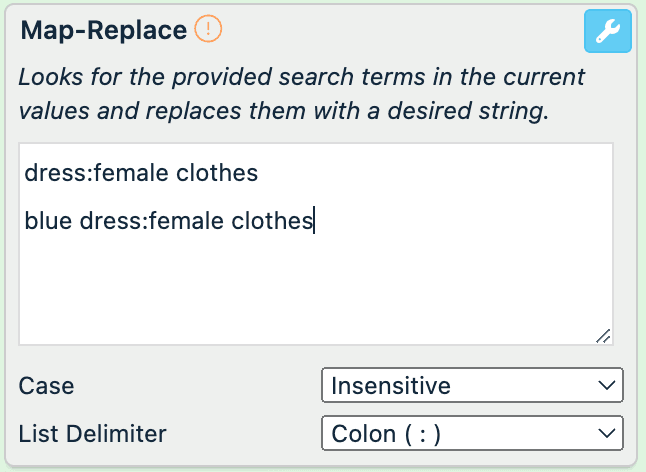Select the Map-Replace panel title
Screen dimensions: 646x472
[103, 31]
